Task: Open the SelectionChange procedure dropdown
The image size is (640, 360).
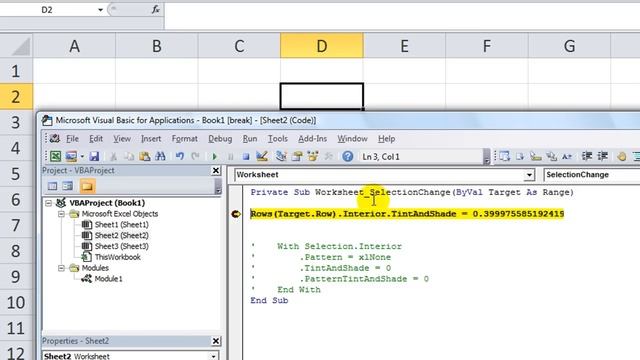Action: 592,175
